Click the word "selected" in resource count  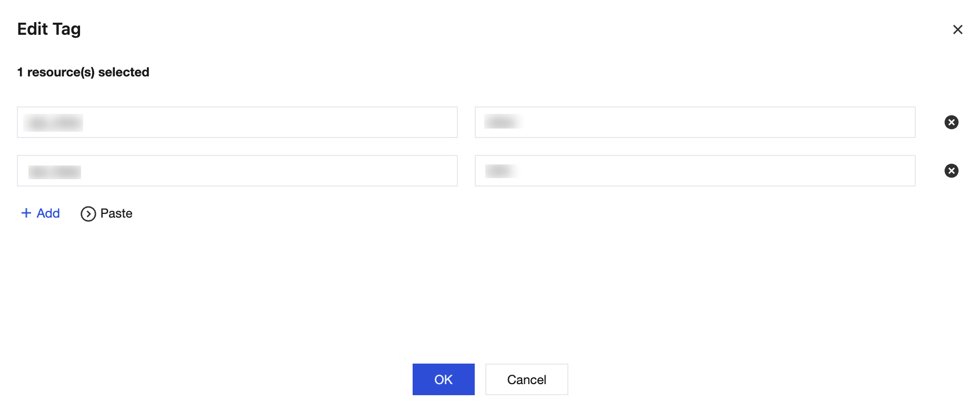tap(124, 72)
